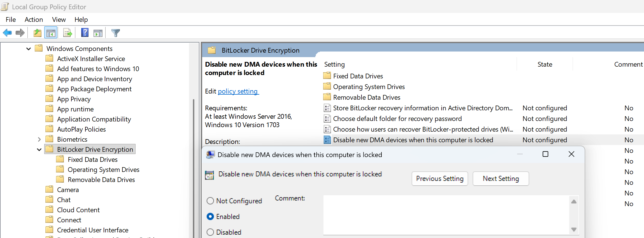Select Removable Data Drives in the tree
The width and height of the screenshot is (644, 238).
101,180
